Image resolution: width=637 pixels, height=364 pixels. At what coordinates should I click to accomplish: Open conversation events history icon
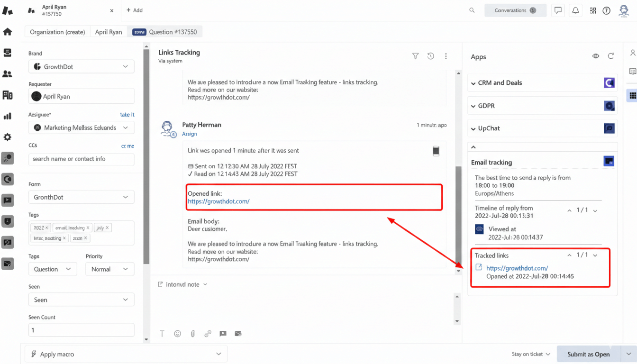tap(430, 56)
